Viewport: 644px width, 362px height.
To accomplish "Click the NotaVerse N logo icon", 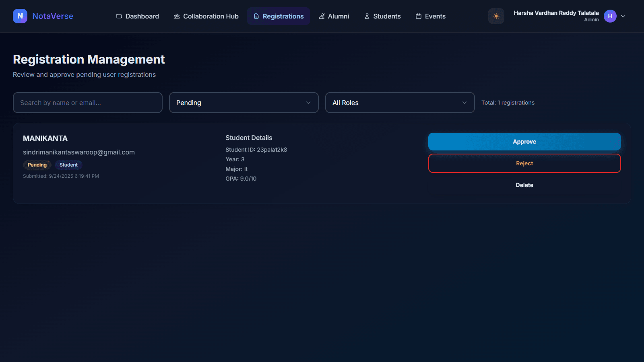I will pos(20,16).
